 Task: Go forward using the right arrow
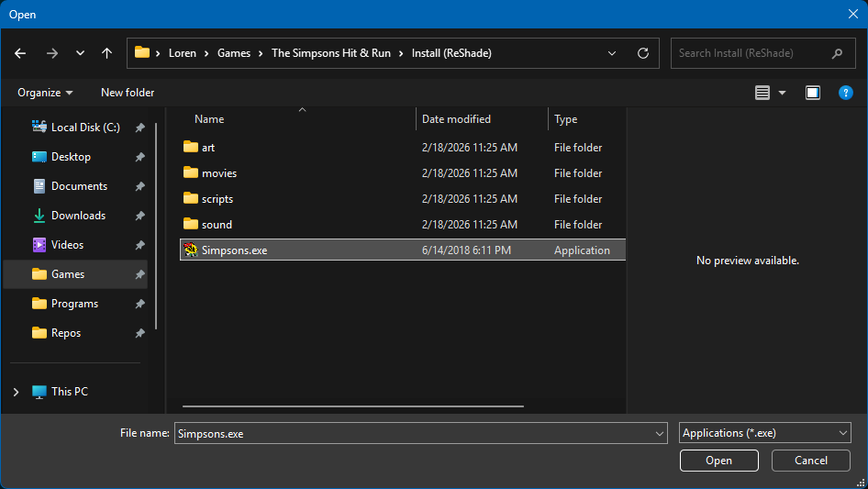[52, 53]
